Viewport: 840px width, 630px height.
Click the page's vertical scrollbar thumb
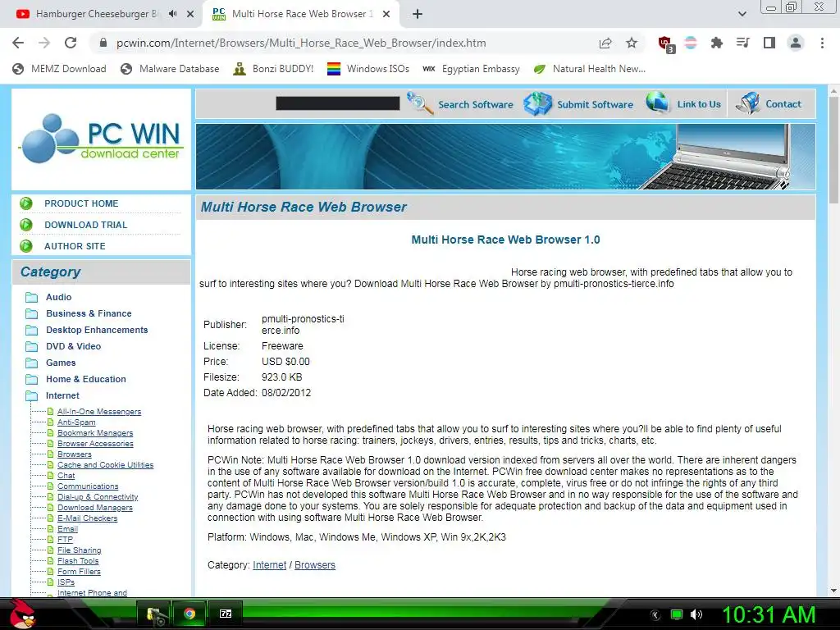[833, 150]
